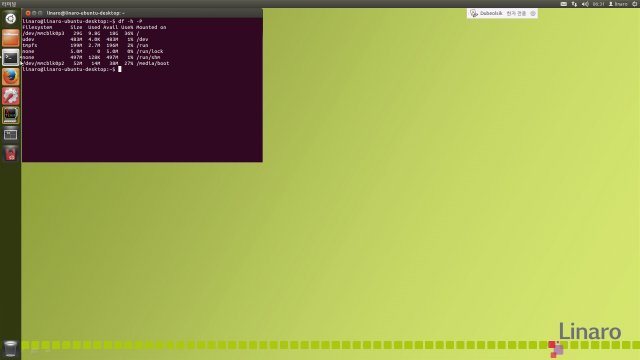Open the clock in top panel
This screenshot has width=640, height=360.
coord(598,4)
